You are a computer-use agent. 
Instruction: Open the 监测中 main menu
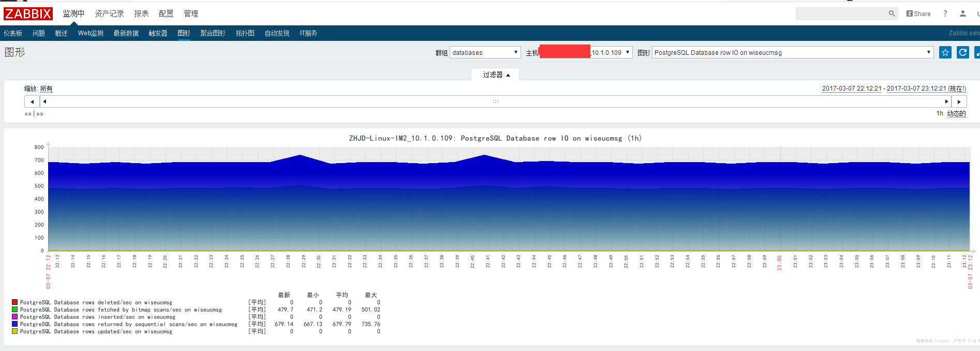(73, 14)
